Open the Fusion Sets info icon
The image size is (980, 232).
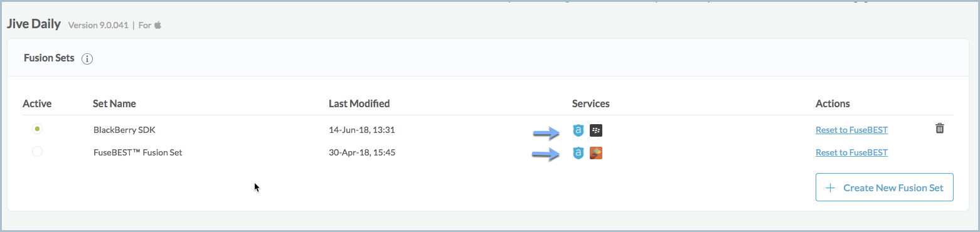click(x=87, y=59)
